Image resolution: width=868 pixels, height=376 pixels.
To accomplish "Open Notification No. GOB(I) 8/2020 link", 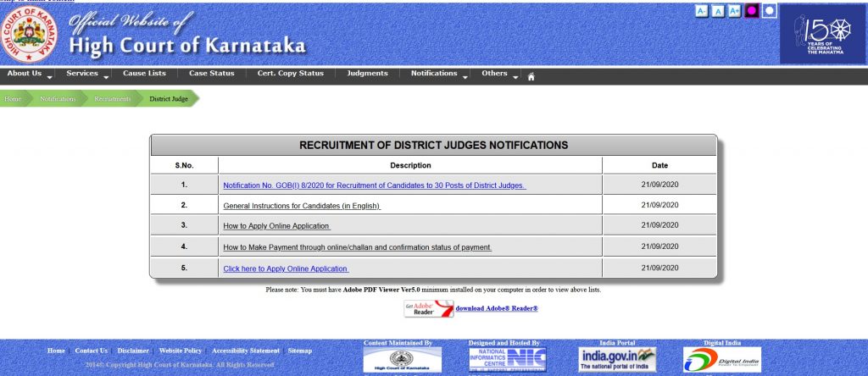I will [x=374, y=185].
